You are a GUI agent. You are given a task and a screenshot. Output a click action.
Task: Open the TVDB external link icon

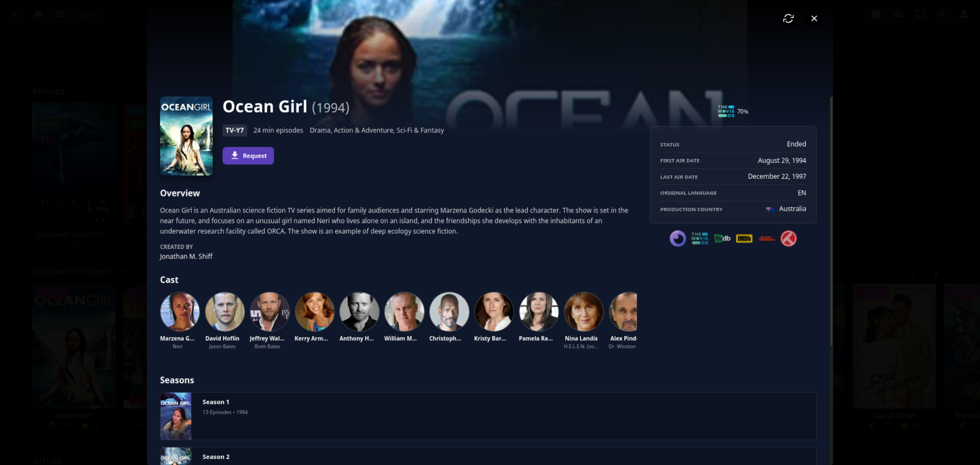tap(722, 238)
